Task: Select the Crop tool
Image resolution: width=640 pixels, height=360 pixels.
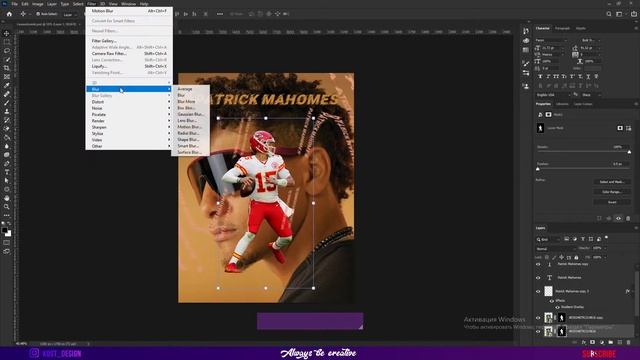Action: 7,68
